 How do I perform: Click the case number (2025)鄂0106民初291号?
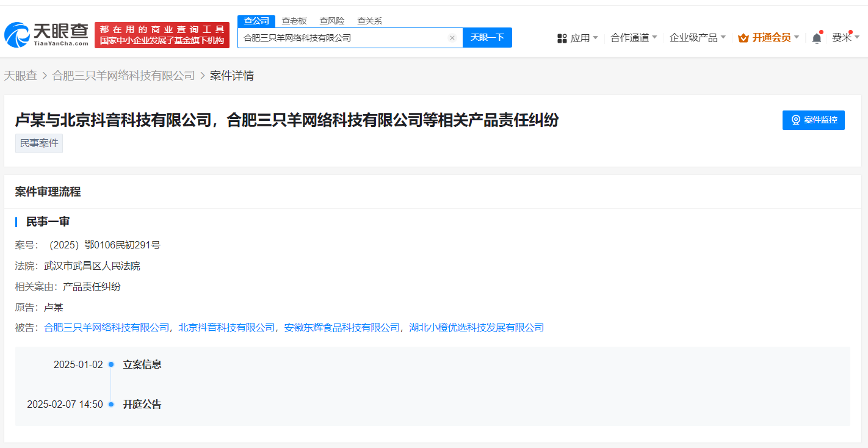[x=103, y=245]
